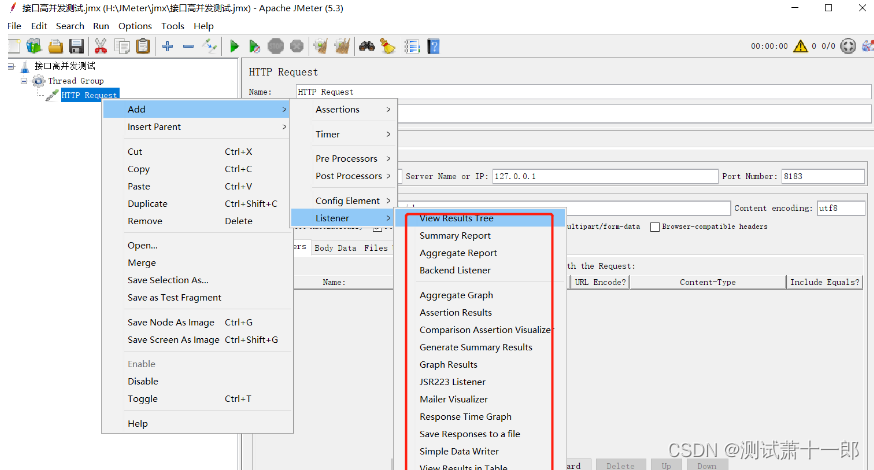The height and width of the screenshot is (470, 874).
Task: Start the test with green play icon
Action: coord(234,46)
